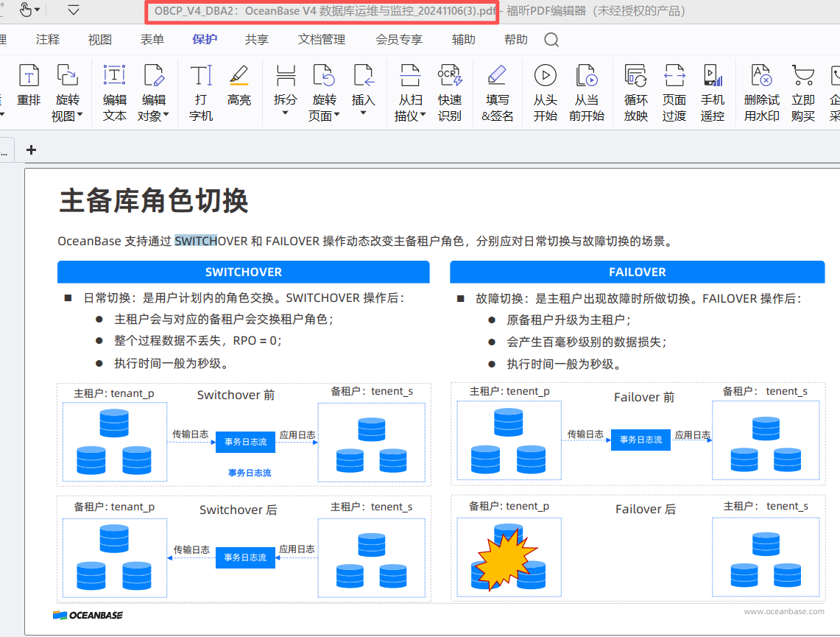Viewport: 840px width, 637px height.
Task: Expand the 编辑对象 dropdown
Action: (x=166, y=116)
